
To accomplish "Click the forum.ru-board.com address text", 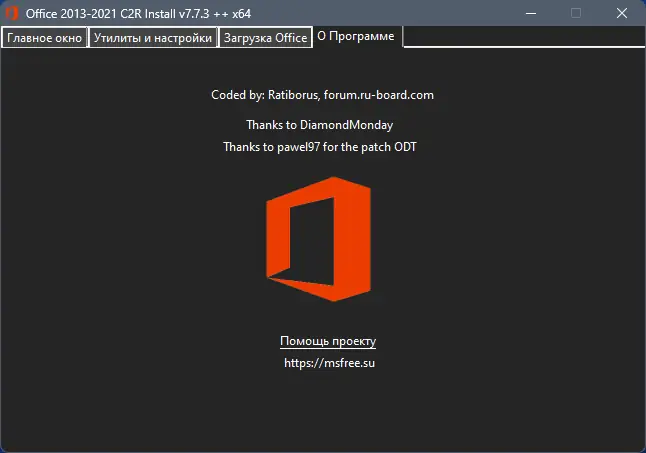I will click(x=379, y=95).
